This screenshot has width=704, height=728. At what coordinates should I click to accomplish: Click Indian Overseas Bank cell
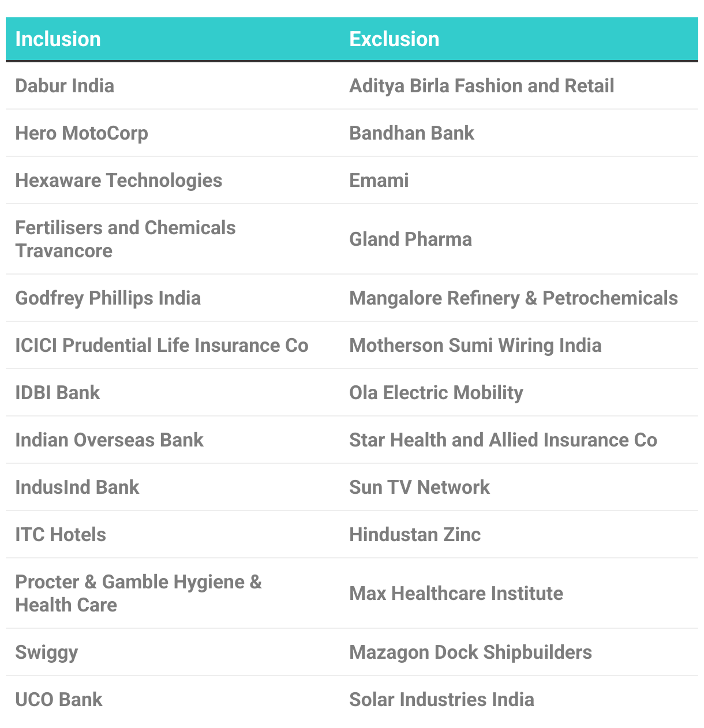pyautogui.click(x=109, y=440)
